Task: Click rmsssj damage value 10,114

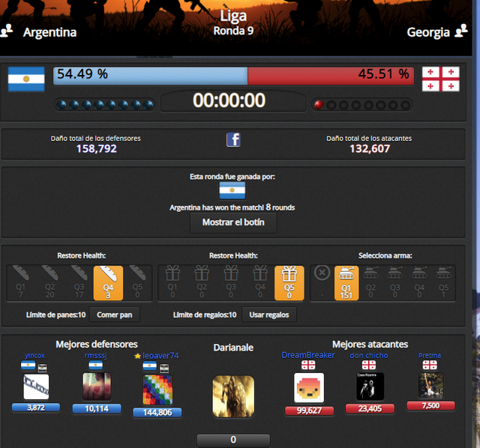Action: [97, 408]
